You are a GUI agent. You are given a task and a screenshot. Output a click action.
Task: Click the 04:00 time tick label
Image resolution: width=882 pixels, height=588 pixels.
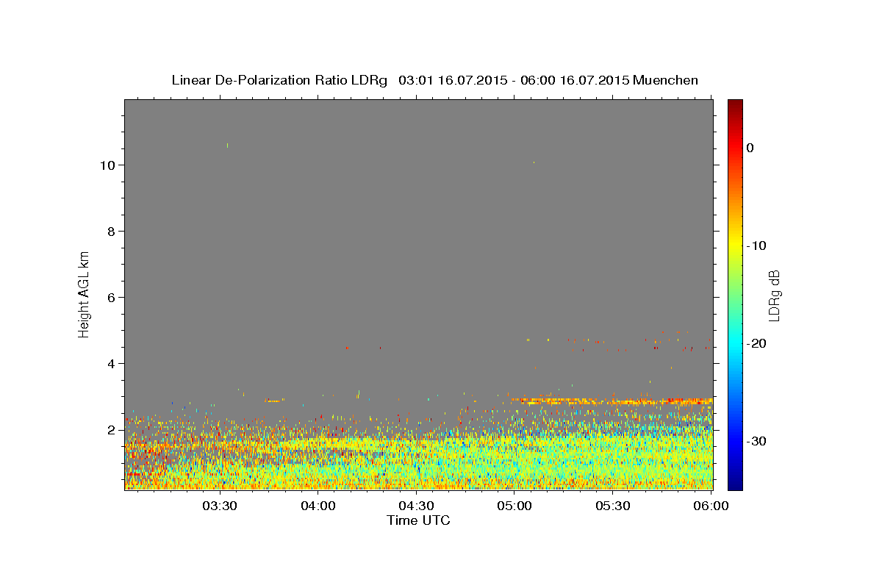tap(318, 506)
